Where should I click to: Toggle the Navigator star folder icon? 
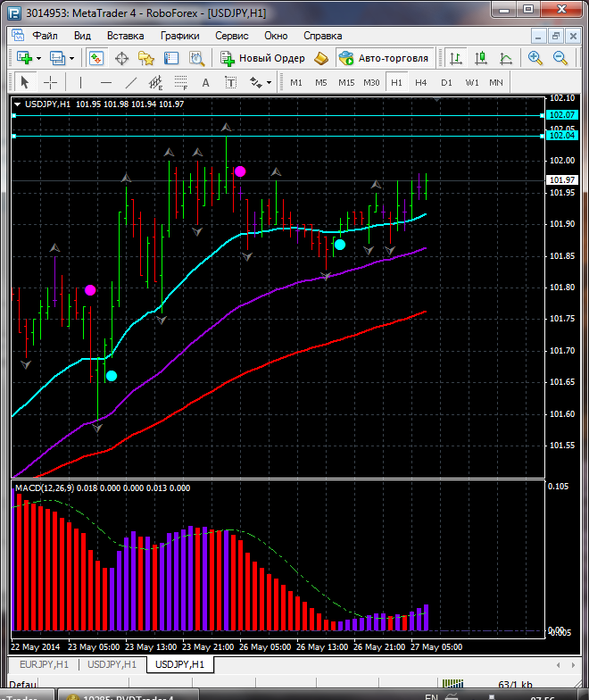[x=146, y=58]
